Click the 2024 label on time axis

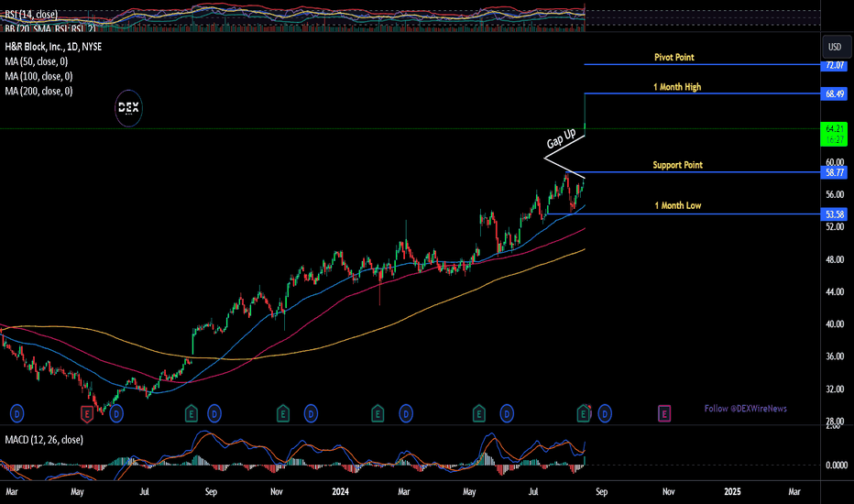340,491
